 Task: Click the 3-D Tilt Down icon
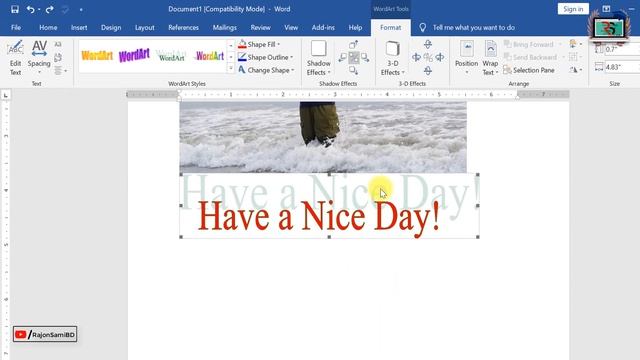[428, 71]
